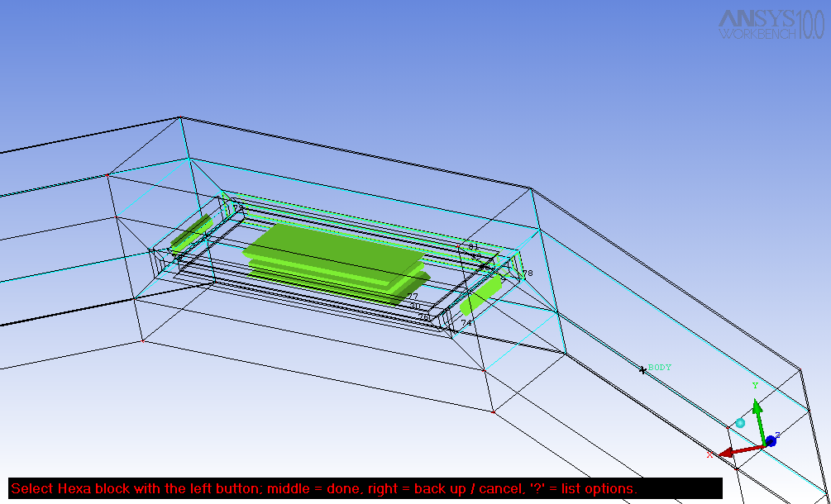The image size is (831, 504).
Task: Click the red 'Select Hexa block' prompt message
Action: [324, 488]
